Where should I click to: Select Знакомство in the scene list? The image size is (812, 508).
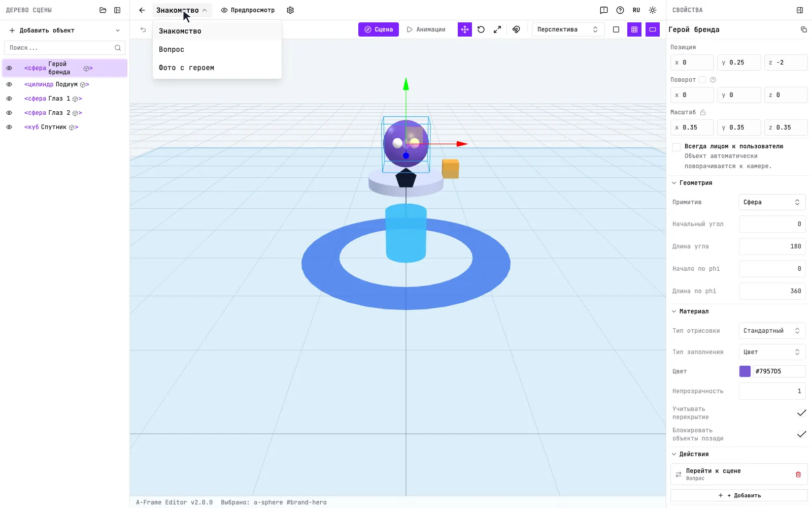[x=217, y=31]
